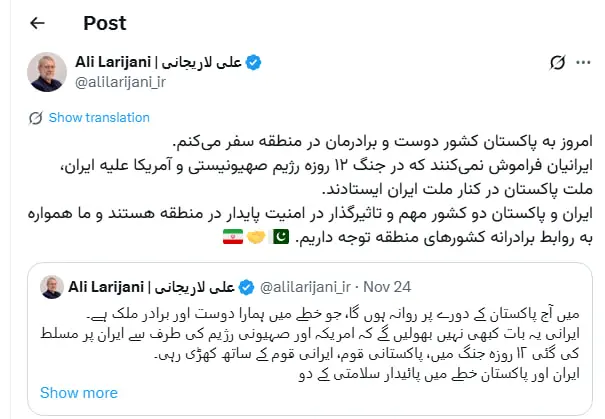The height and width of the screenshot is (419, 605).
Task: Expand quoted post with Show more
Action: pyautogui.click(x=80, y=393)
